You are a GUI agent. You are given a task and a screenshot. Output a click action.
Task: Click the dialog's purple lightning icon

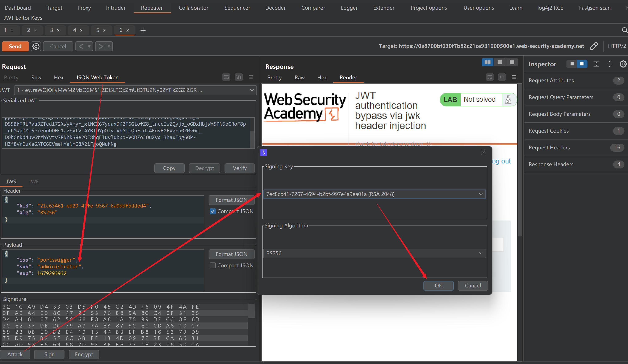click(x=264, y=153)
